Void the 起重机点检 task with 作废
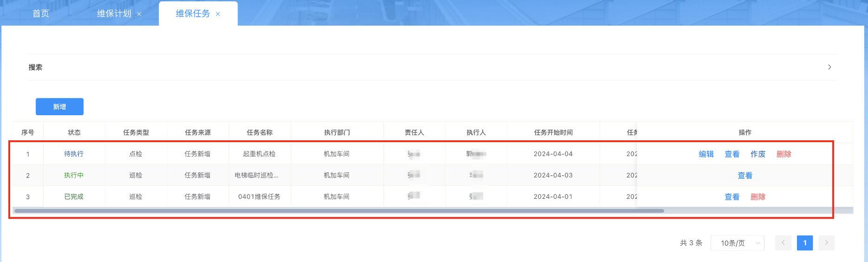 [758, 154]
